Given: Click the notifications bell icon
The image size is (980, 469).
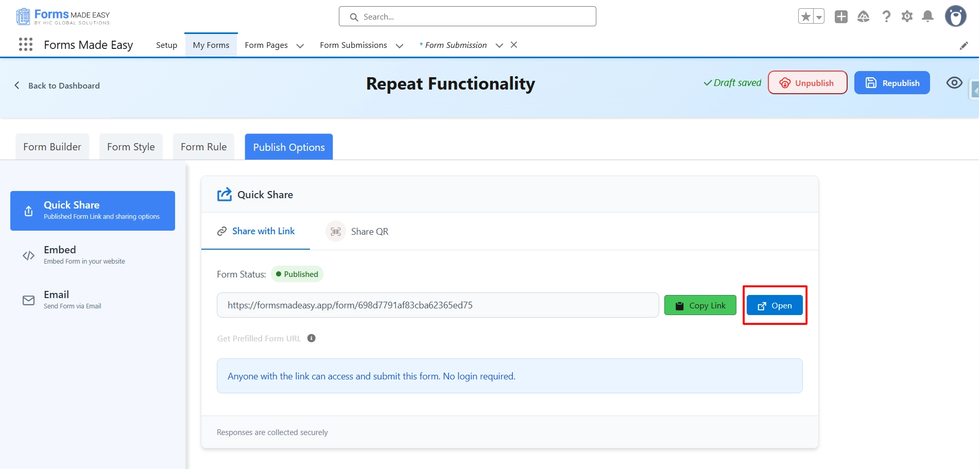Looking at the screenshot, I should tap(927, 16).
